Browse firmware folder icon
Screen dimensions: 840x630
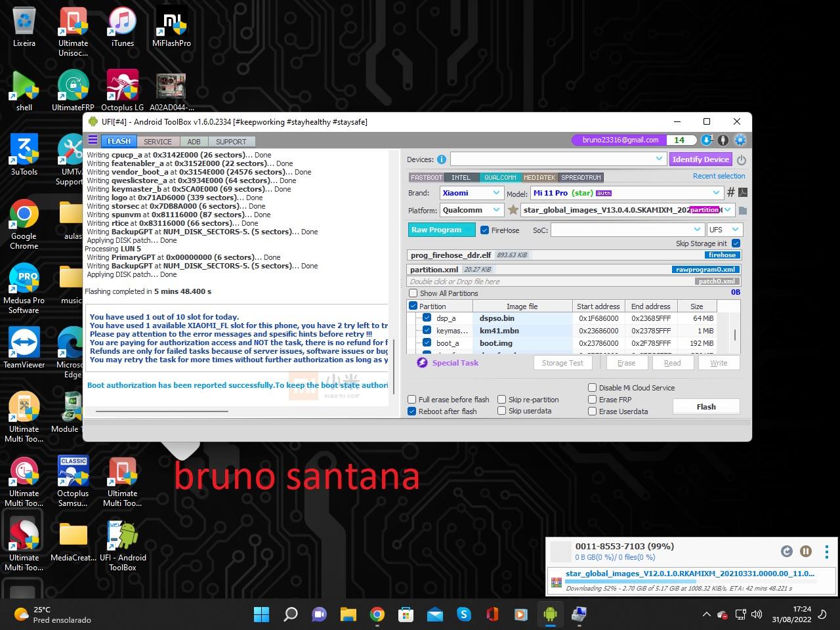(742, 211)
